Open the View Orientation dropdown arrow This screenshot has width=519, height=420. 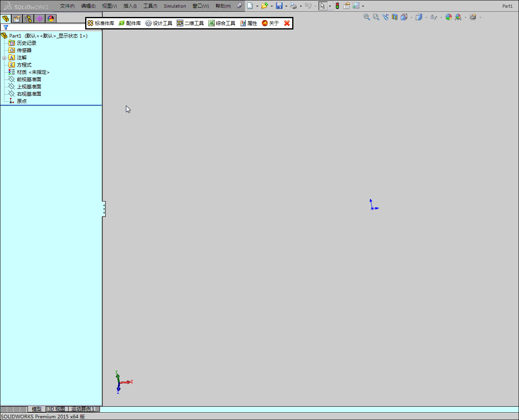(x=411, y=17)
